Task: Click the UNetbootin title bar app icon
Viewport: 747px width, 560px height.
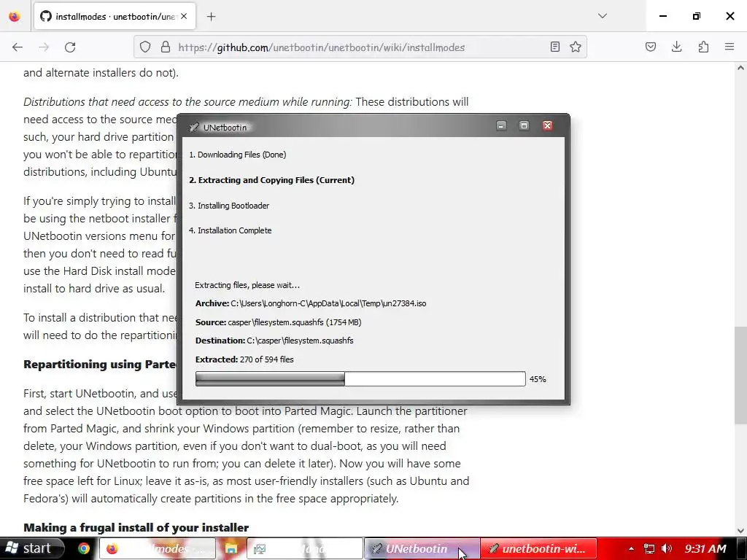Action: pyautogui.click(x=194, y=127)
